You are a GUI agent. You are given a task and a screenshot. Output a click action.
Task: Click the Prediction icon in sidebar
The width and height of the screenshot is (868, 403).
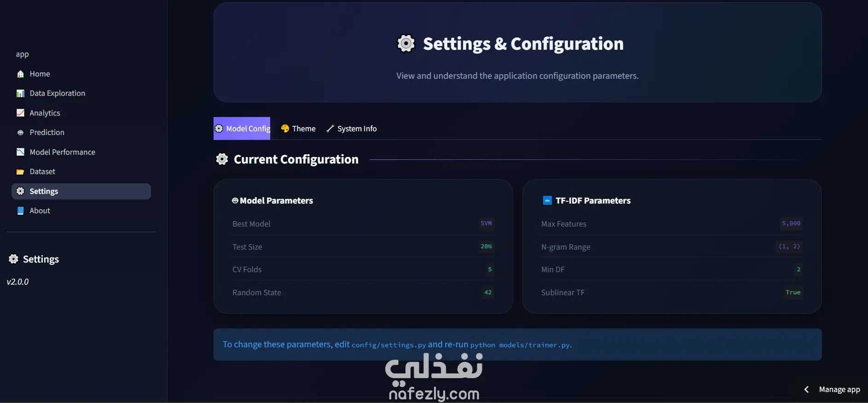(20, 133)
